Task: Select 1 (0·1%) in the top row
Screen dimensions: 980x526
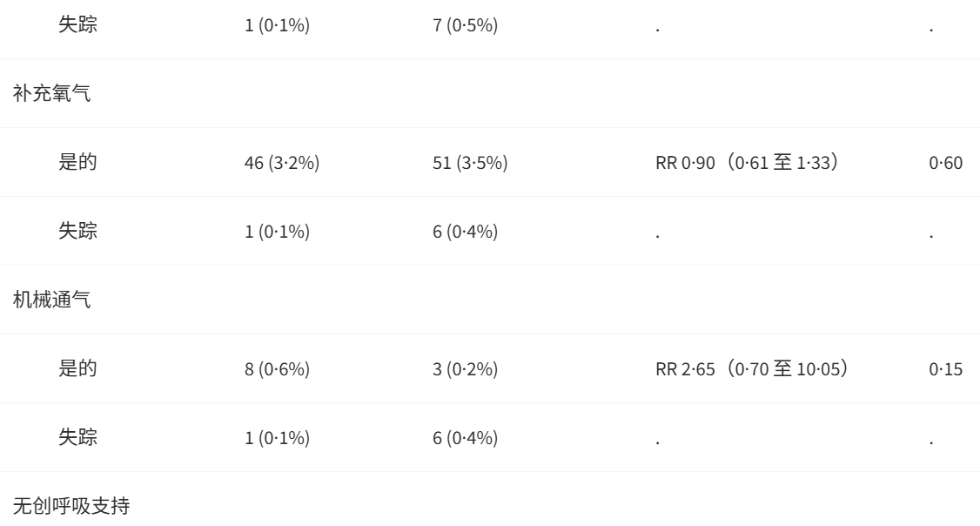Action: [277, 25]
